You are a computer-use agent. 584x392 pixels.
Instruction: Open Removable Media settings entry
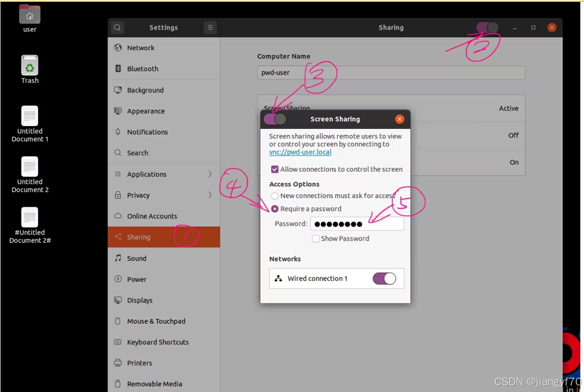click(164, 384)
